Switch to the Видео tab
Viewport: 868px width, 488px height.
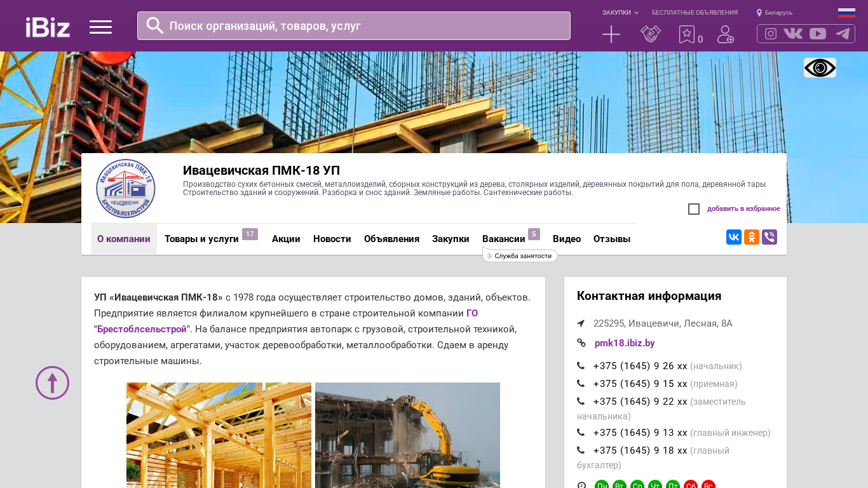coord(567,239)
